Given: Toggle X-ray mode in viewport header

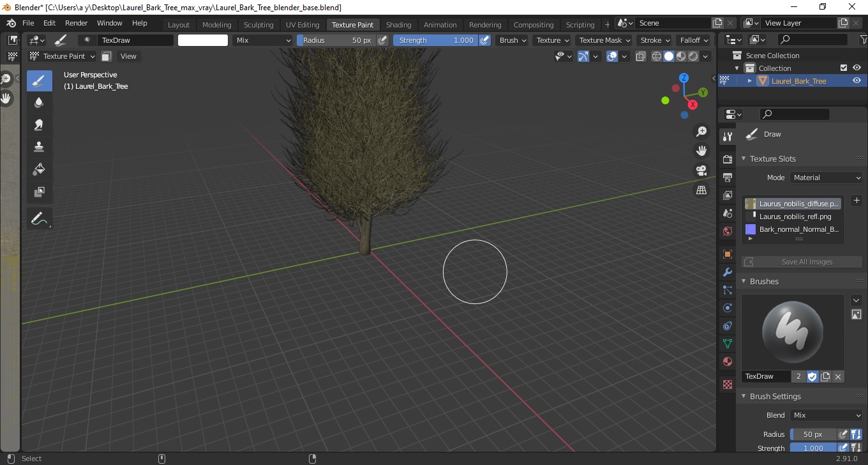Looking at the screenshot, I should 640,56.
